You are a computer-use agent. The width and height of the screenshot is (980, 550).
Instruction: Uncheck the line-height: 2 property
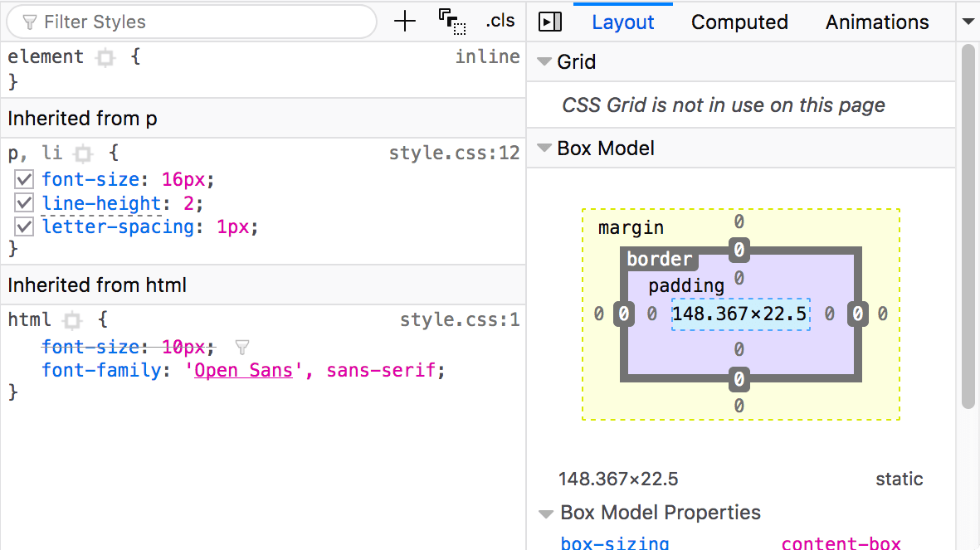pos(23,202)
